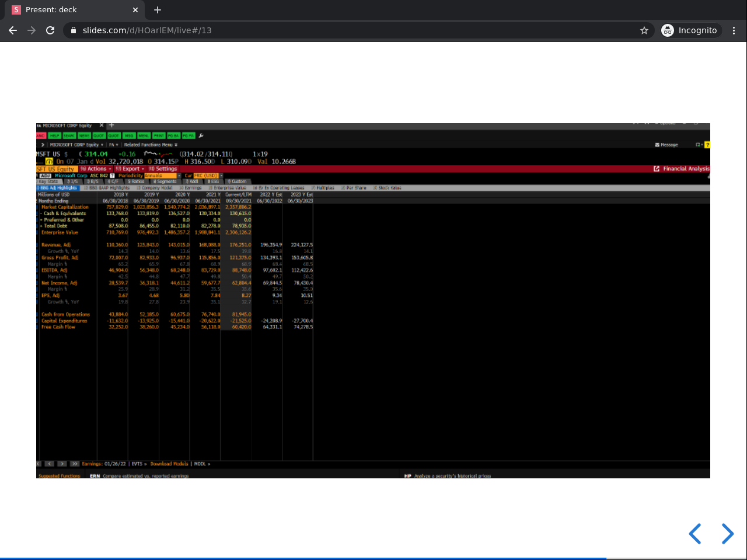Click the green PRINT key in the terminal
747x560 pixels.
coord(159,135)
